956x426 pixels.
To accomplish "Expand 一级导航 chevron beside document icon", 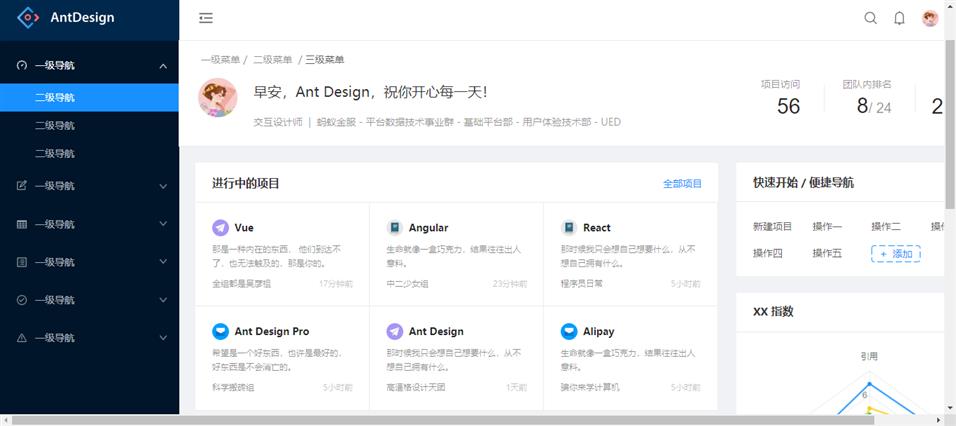I will [x=163, y=262].
